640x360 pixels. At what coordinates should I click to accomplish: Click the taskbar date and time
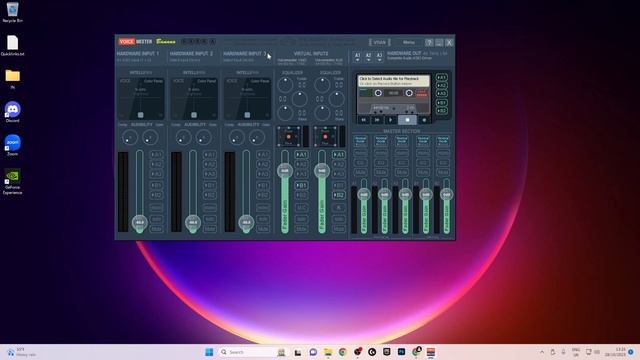coord(615,352)
